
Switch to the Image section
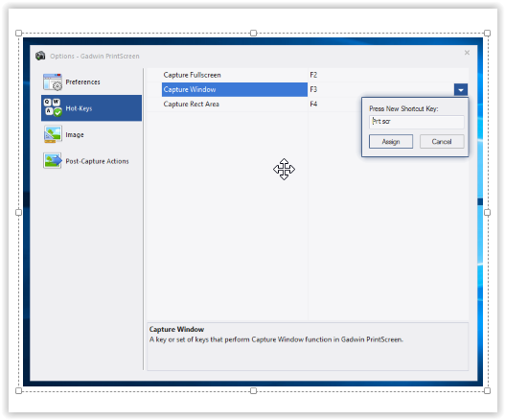[75, 135]
